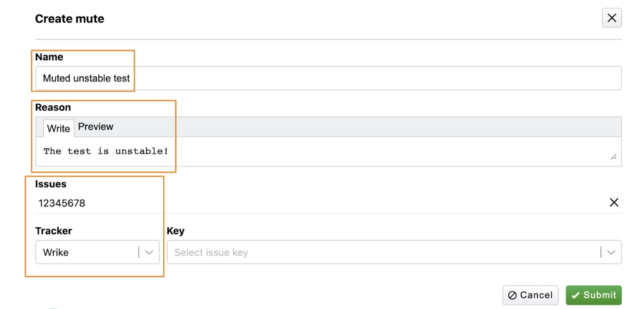Expand the Tracker dropdown chevron arrow
Image resolution: width=644 pixels, height=309 pixels.
click(149, 252)
